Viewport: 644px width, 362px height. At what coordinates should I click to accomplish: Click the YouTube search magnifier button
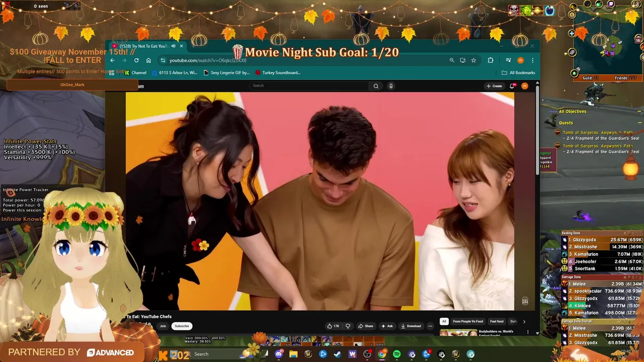tap(376, 86)
